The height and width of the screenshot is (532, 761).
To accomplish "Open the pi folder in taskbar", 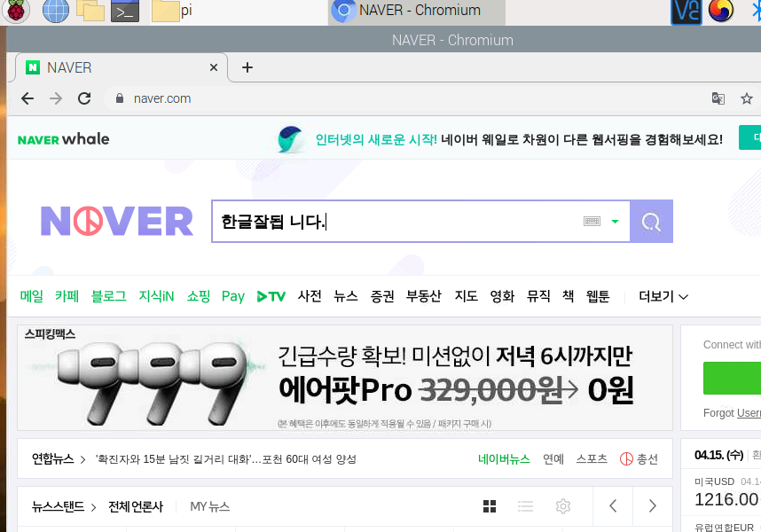I will (172, 11).
